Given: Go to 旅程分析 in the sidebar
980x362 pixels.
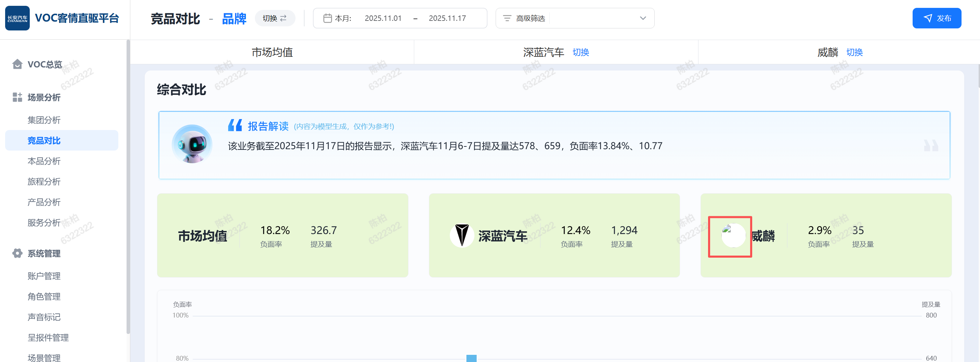Looking at the screenshot, I should [44, 182].
